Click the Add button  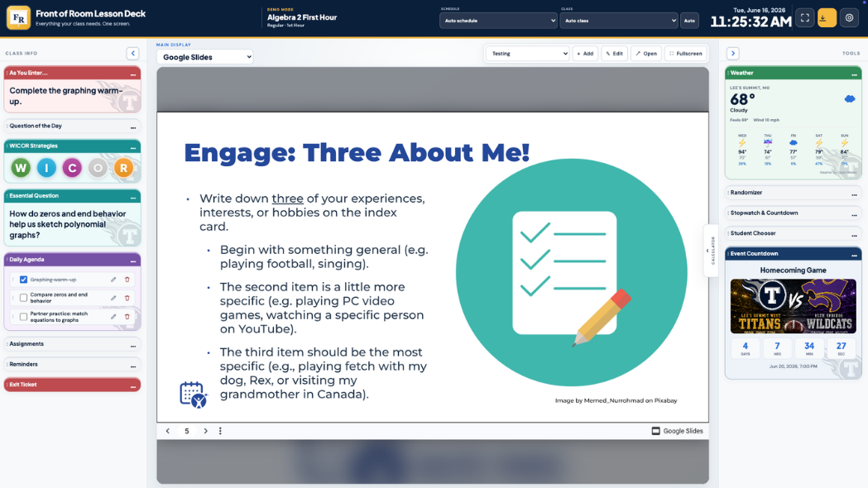click(585, 54)
